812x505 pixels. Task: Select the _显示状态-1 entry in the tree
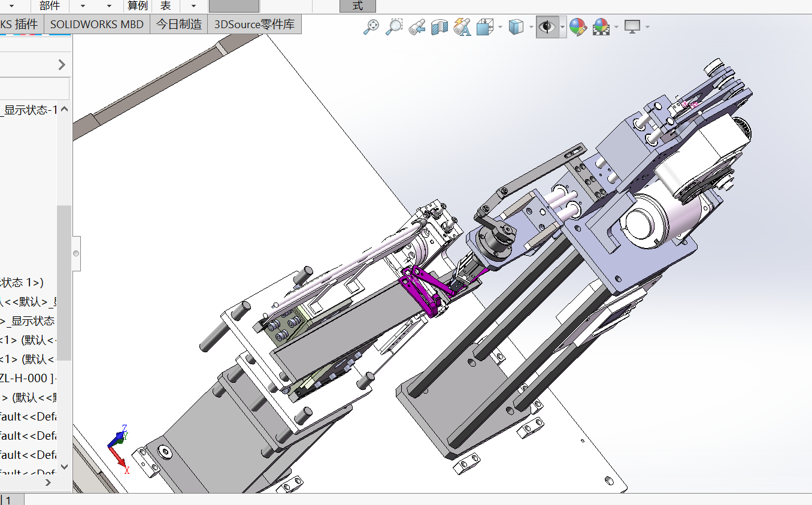[30, 110]
